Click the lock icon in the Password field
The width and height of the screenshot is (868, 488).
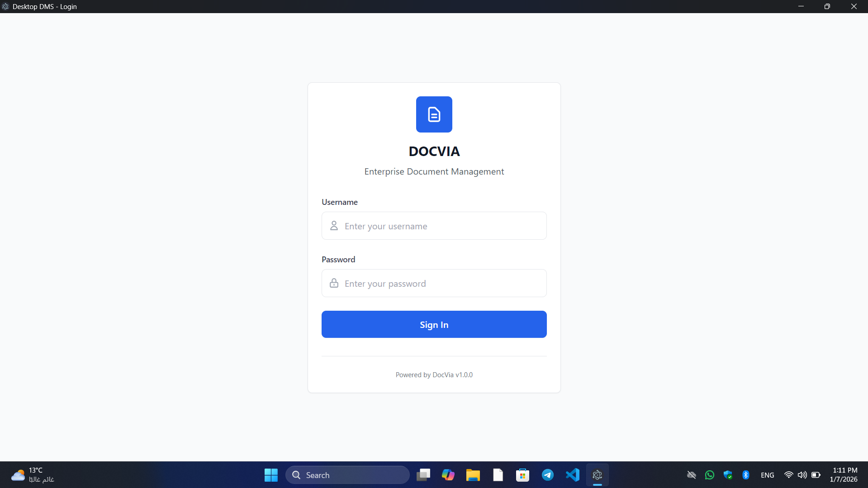point(334,283)
